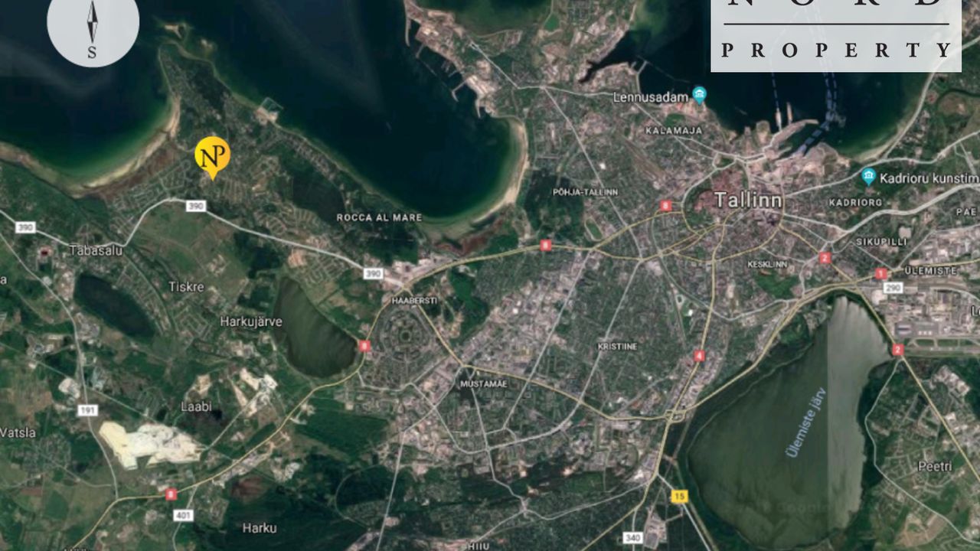Screen dimensions: 980x551
Task: Select the route 401 road shield
Action: (184, 516)
